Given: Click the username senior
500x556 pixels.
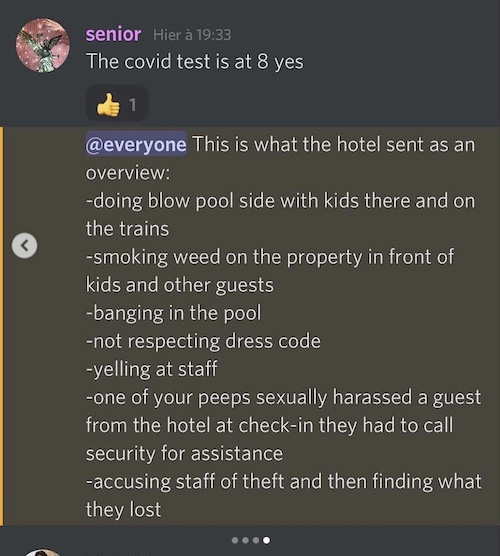Looking at the screenshot, I should tap(113, 34).
